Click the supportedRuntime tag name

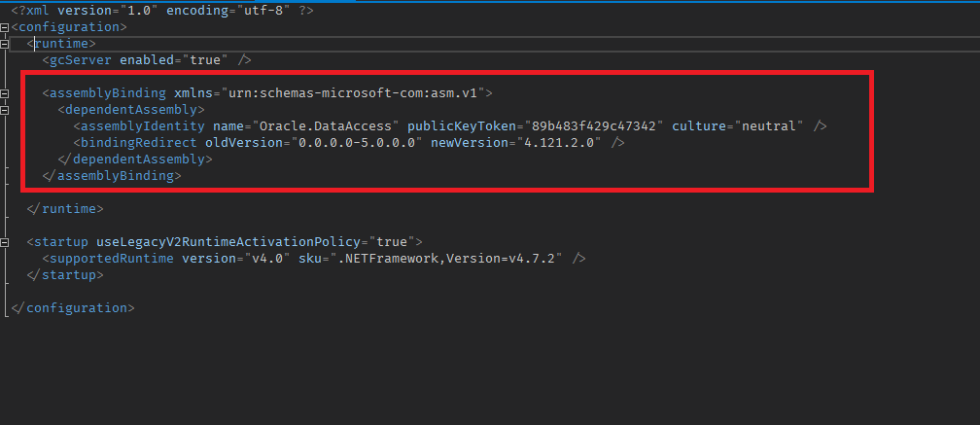pos(111,258)
